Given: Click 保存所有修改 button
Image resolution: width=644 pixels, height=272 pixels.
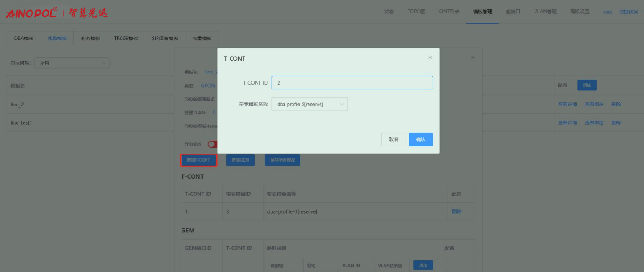Looking at the screenshot, I should tap(282, 160).
